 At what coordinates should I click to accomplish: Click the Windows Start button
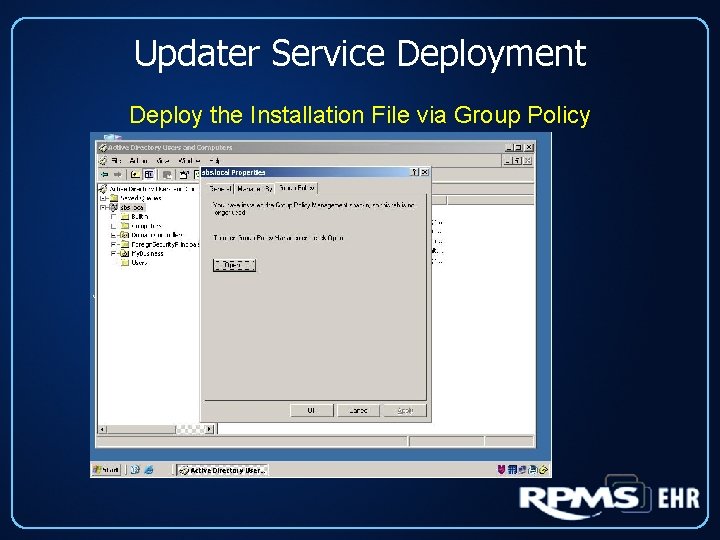pos(106,470)
